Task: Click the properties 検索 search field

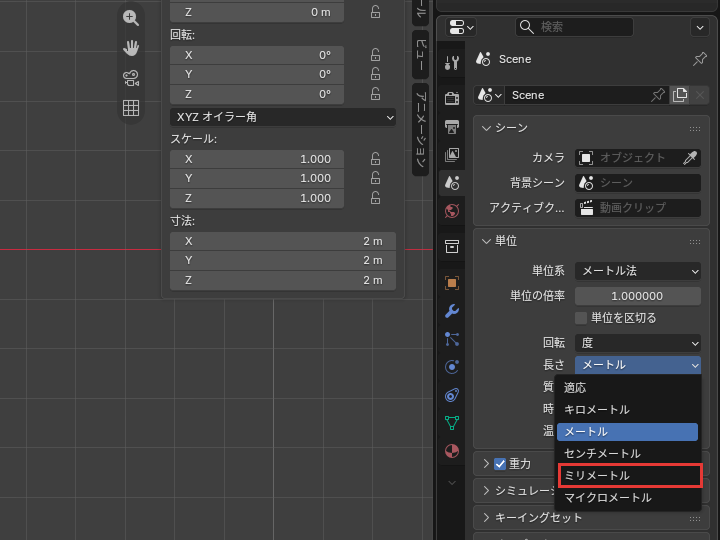Action: (x=574, y=27)
